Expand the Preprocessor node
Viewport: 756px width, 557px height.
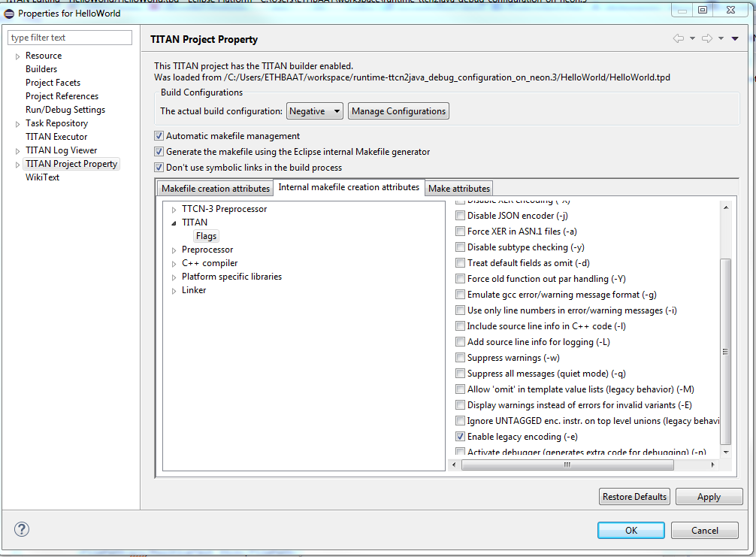[174, 250]
